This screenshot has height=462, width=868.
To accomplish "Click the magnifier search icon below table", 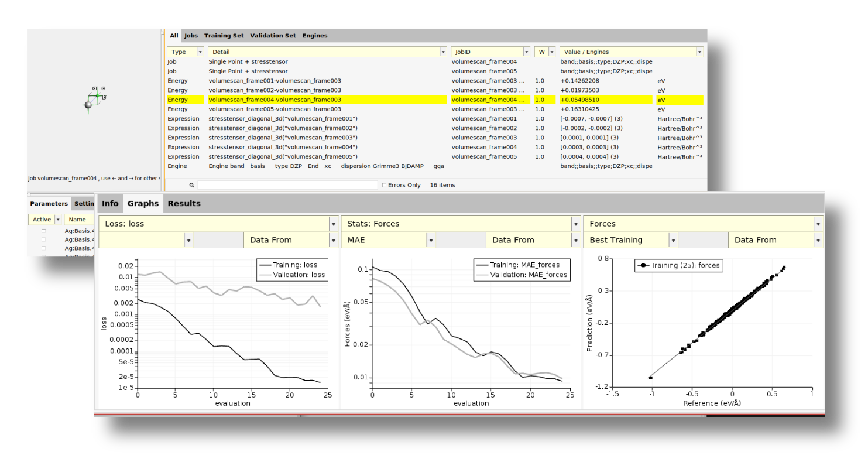I will 191,185.
